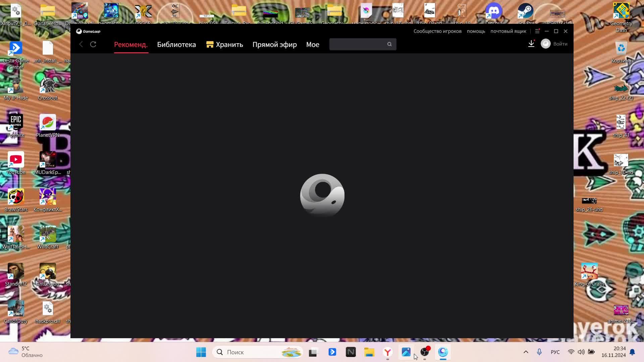Open the помощь link
Screen dimensions: 644x362
(476, 31)
